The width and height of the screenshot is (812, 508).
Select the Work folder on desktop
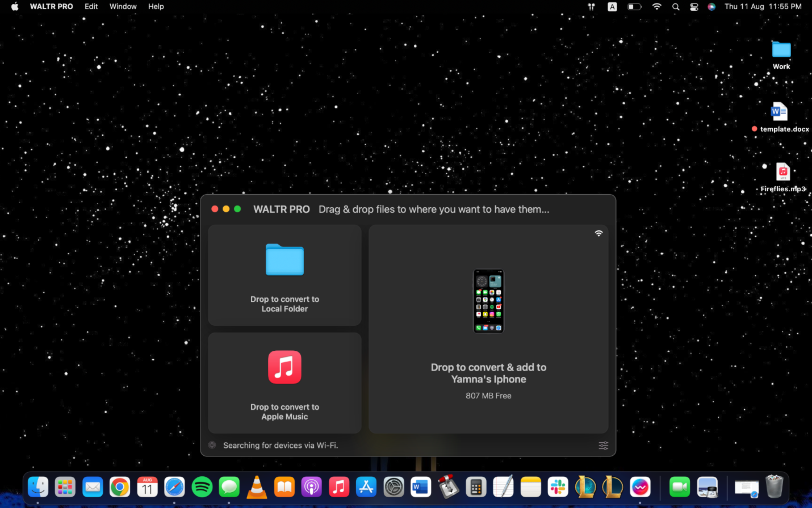pyautogui.click(x=781, y=50)
